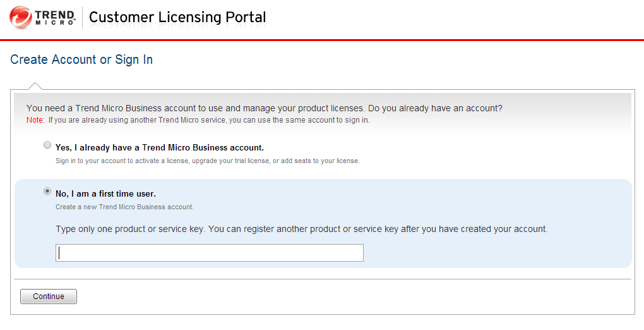Click the 'Create a new Trend Micro Business account' text
Image resolution: width=644 pixels, height=330 pixels.
pyautogui.click(x=124, y=207)
